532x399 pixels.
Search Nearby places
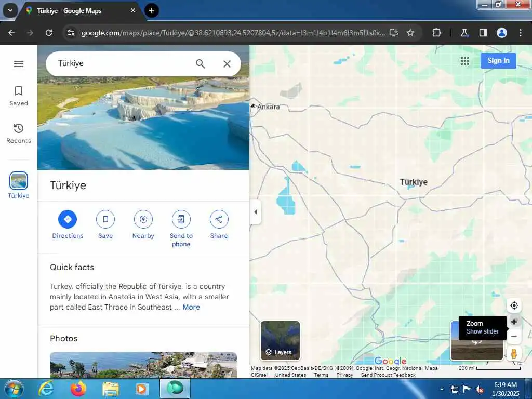(x=143, y=224)
